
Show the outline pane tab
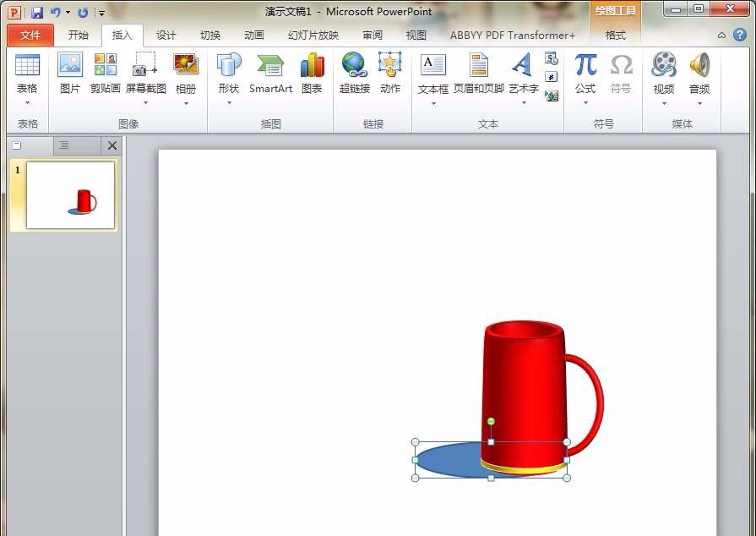[x=77, y=145]
